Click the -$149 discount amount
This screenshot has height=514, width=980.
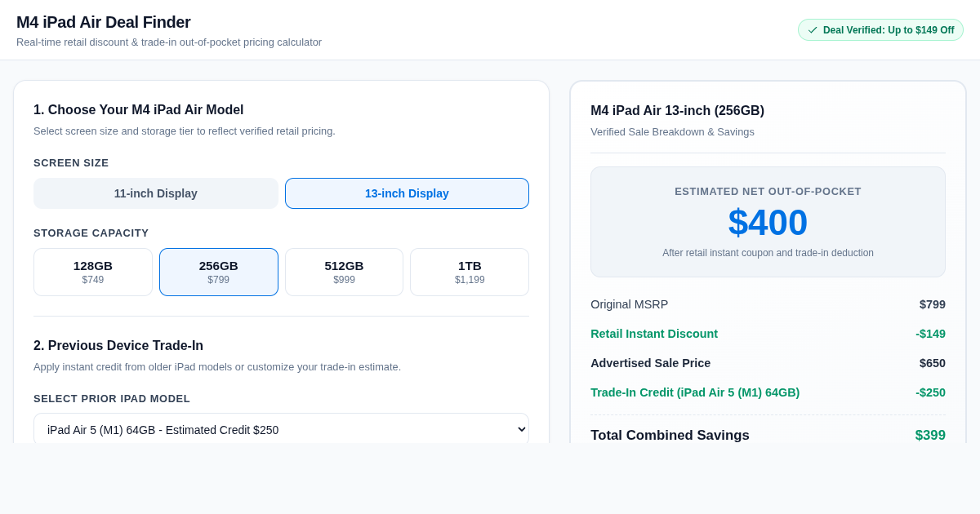click(x=930, y=334)
